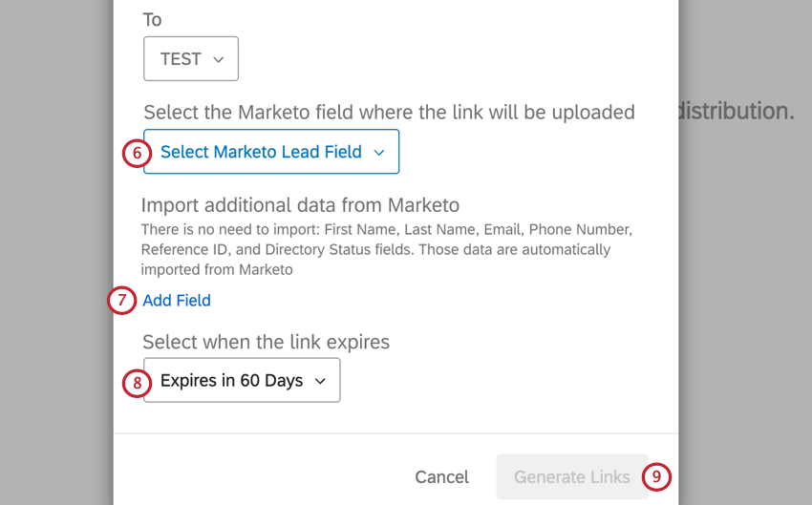Click the "Select when the link expires" label
The width and height of the screenshot is (812, 505).
tap(266, 342)
